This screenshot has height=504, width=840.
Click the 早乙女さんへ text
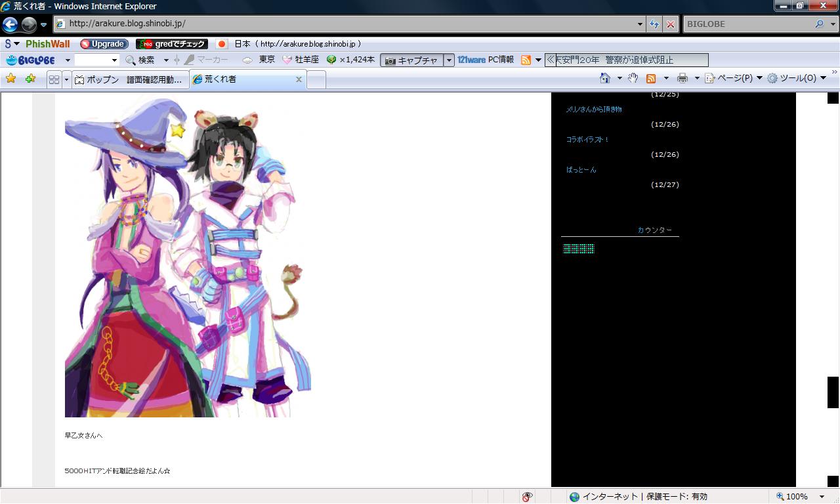point(83,436)
